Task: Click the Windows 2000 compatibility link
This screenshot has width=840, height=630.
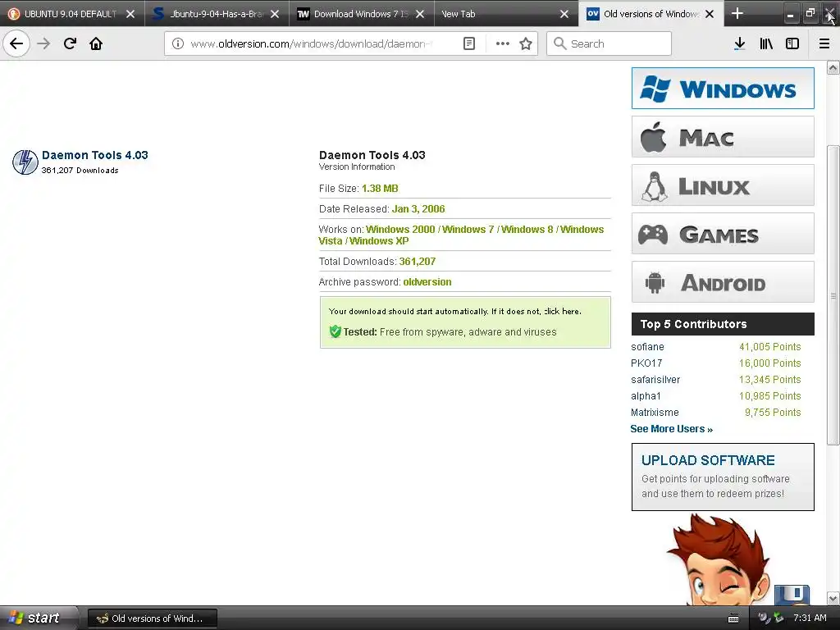Action: (x=400, y=230)
